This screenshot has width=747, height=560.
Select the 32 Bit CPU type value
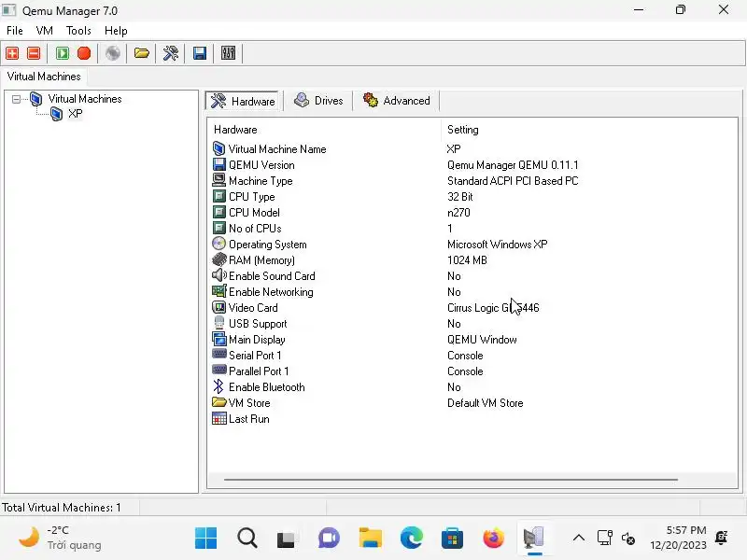click(x=459, y=197)
